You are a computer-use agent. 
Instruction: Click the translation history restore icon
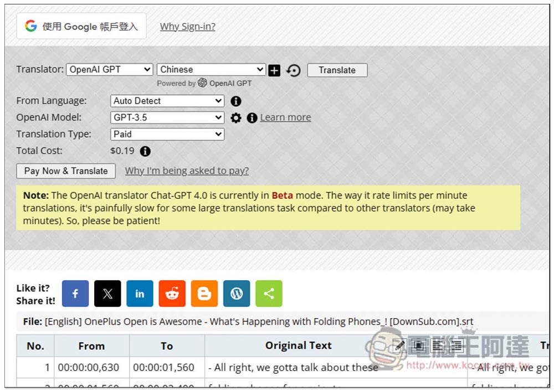(293, 70)
